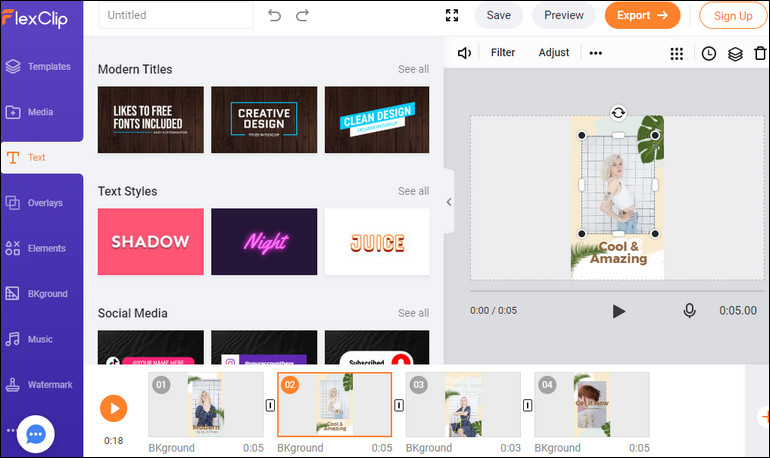Screen dimensions: 770x458
Task: Select the Clean Design title template
Action: point(377,120)
